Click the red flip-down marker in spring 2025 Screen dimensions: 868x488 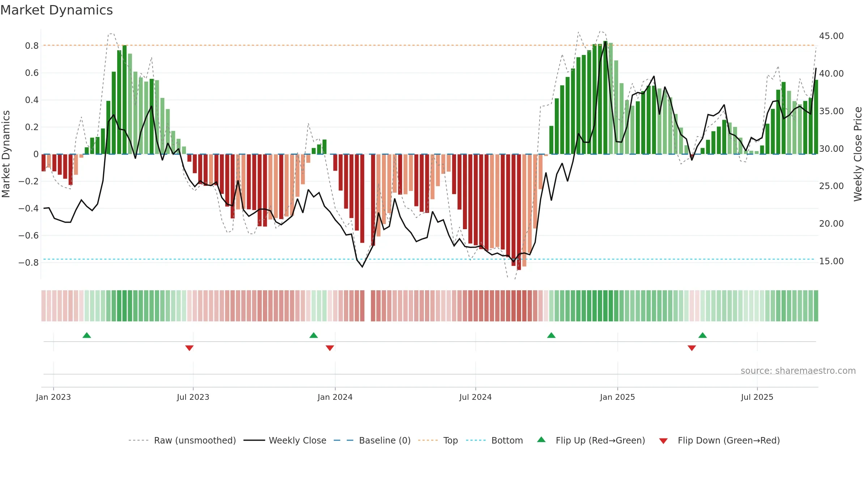692,348
